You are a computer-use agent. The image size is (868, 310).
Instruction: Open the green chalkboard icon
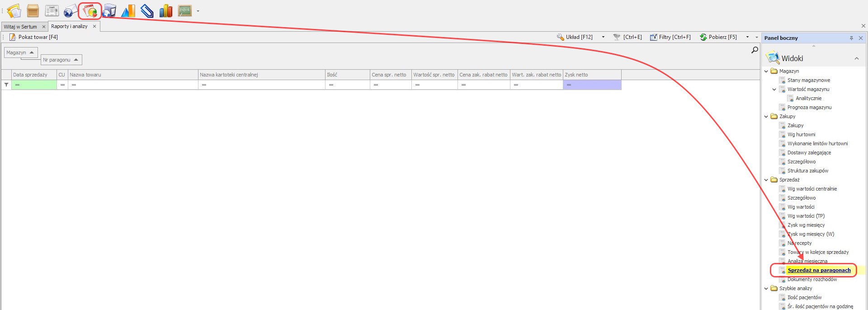pos(184,10)
